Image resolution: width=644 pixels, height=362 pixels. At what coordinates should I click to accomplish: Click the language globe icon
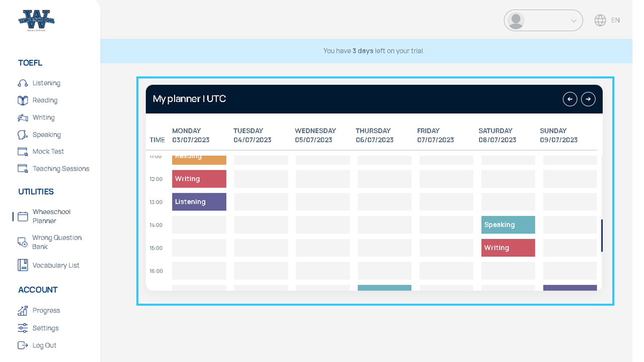tap(600, 20)
